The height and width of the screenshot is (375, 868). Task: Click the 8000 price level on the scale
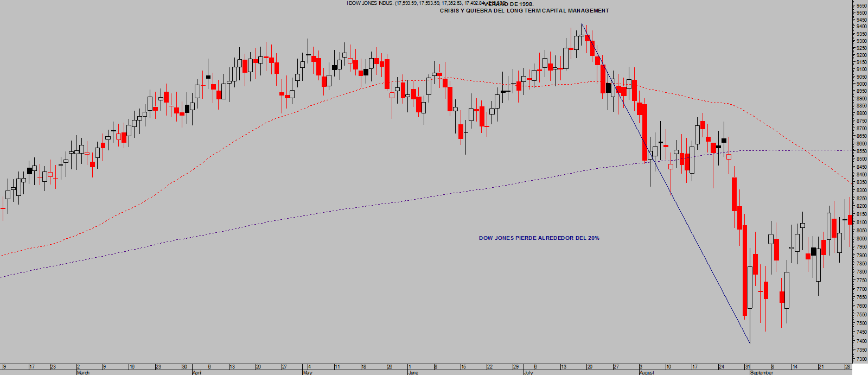(861, 238)
